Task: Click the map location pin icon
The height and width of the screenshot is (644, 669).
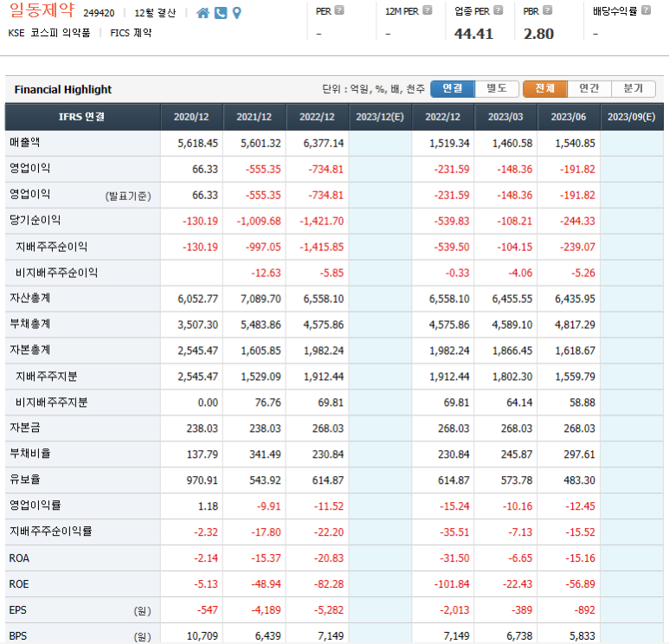Action: (237, 13)
